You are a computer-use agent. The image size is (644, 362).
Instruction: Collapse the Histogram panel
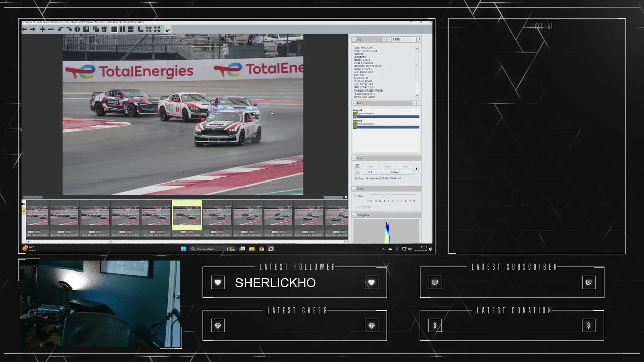click(x=354, y=215)
